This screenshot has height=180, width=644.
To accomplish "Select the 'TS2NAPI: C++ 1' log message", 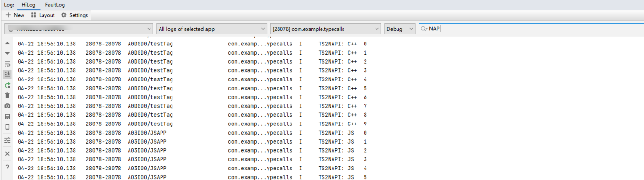I will [343, 53].
